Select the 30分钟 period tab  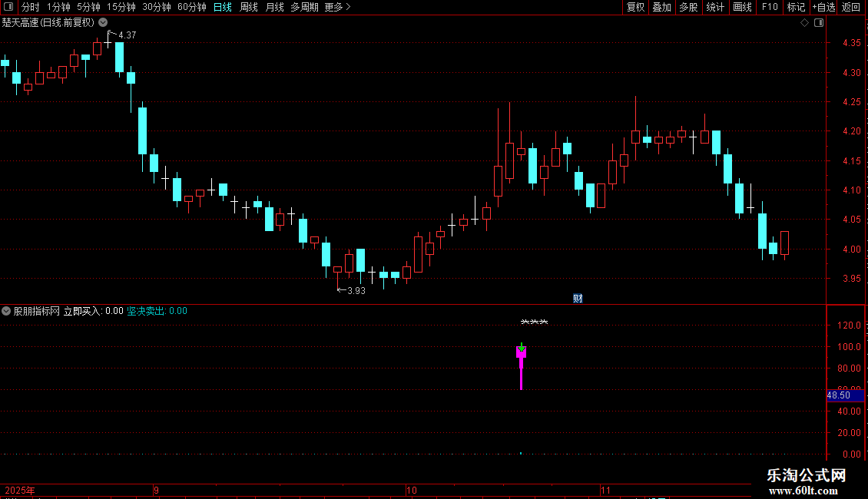[x=156, y=7]
